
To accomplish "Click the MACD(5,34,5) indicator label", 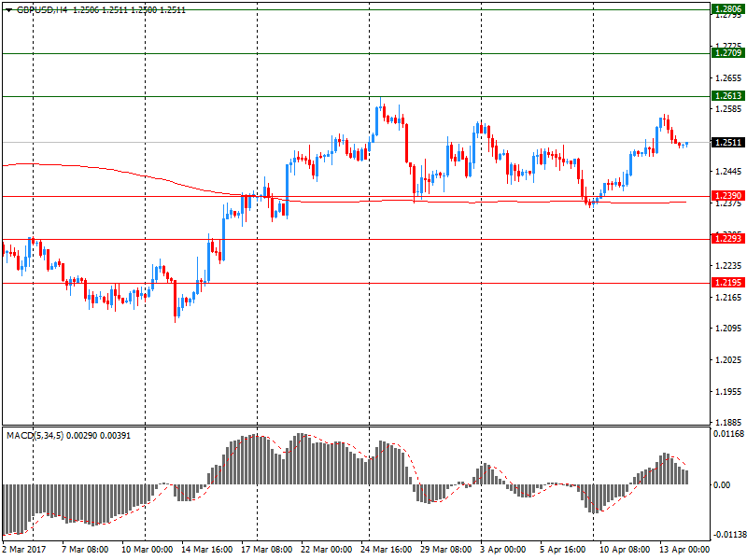I will point(35,436).
